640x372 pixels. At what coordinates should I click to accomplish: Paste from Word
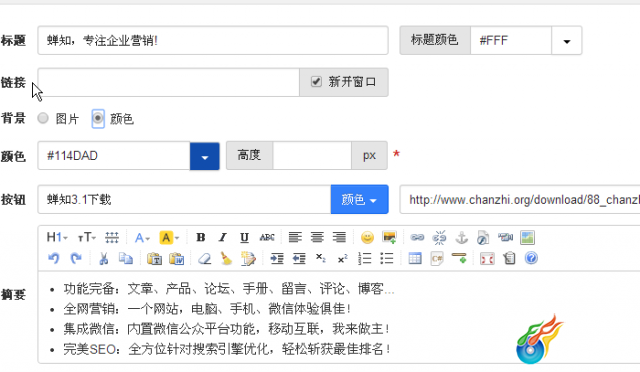pos(176,258)
